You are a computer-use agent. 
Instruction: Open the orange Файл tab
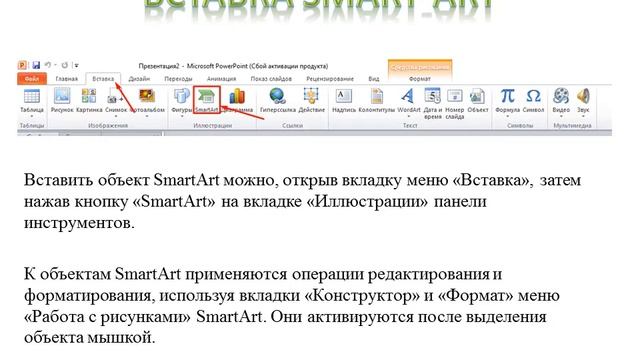click(32, 79)
